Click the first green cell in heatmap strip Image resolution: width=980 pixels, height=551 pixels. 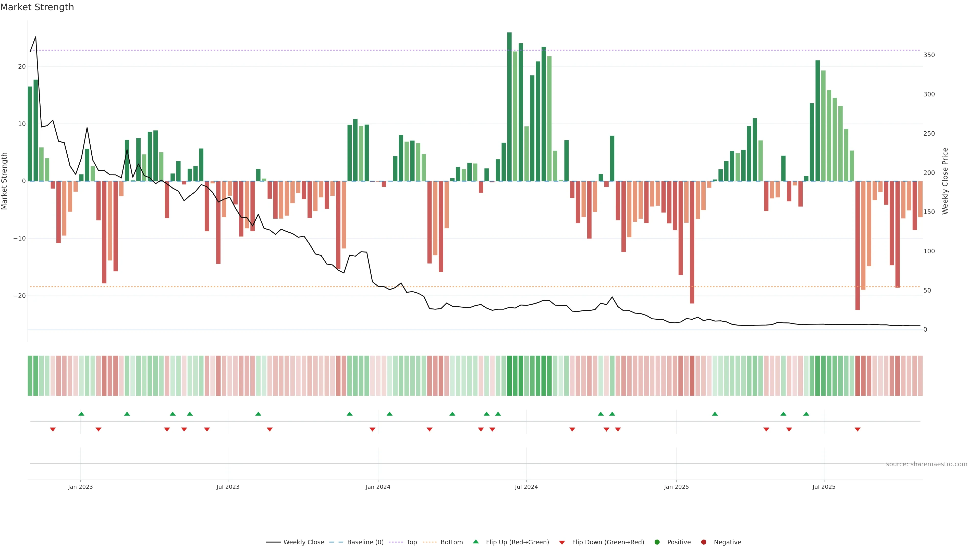click(30, 375)
